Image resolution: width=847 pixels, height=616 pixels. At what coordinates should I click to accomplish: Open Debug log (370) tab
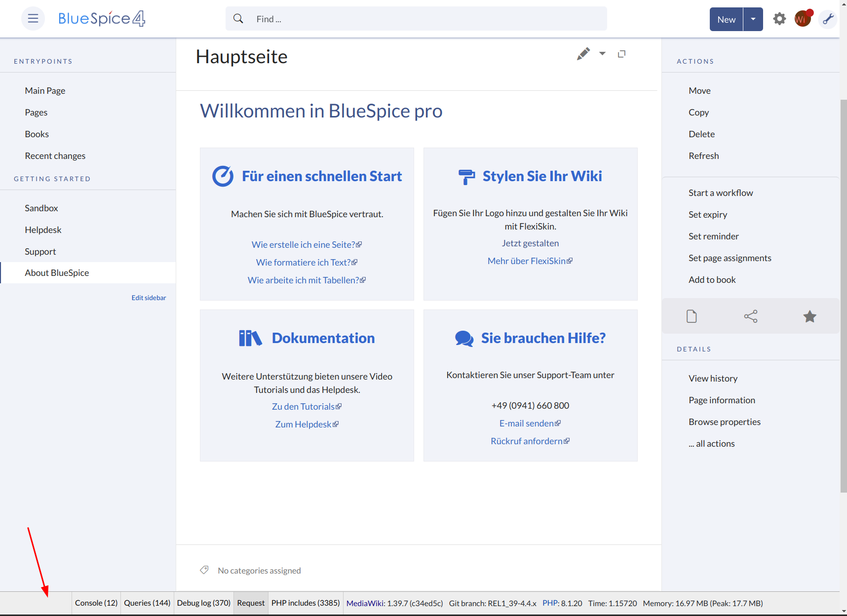(x=204, y=603)
